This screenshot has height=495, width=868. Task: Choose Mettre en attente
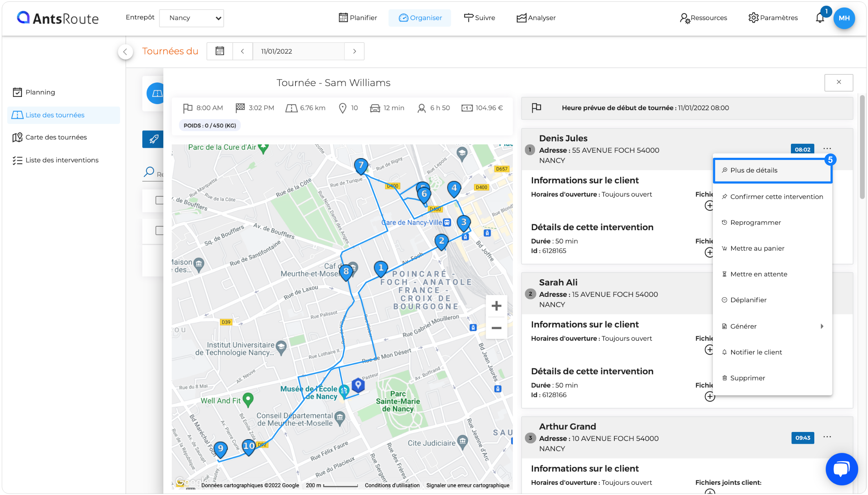[x=772, y=275]
